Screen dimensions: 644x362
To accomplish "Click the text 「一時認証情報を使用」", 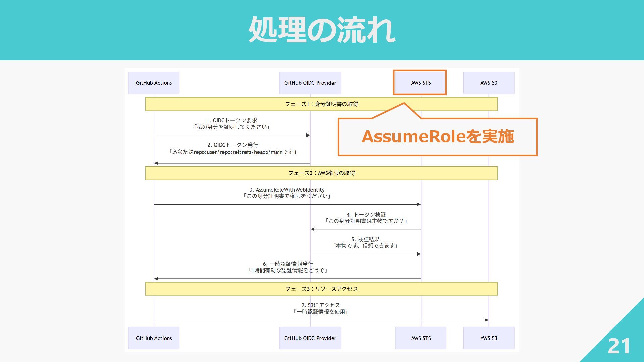I will (321, 312).
